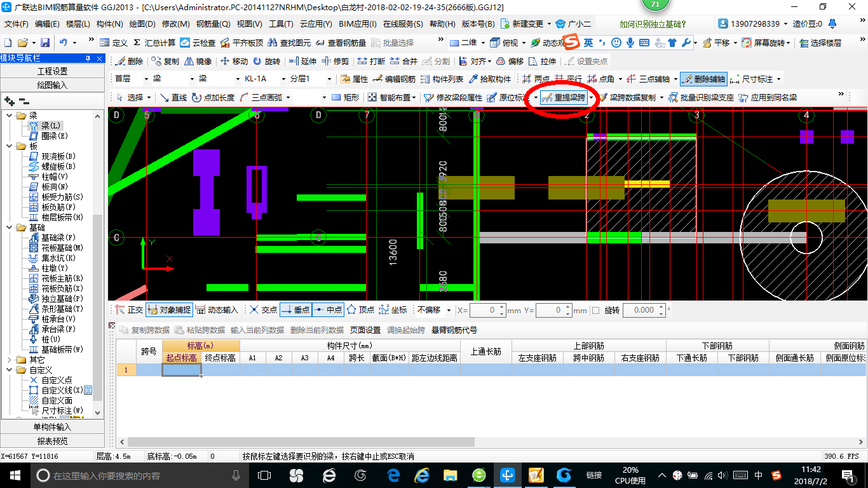The height and width of the screenshot is (488, 868).
Task: Open the 工具(T) menu
Action: [281, 24]
